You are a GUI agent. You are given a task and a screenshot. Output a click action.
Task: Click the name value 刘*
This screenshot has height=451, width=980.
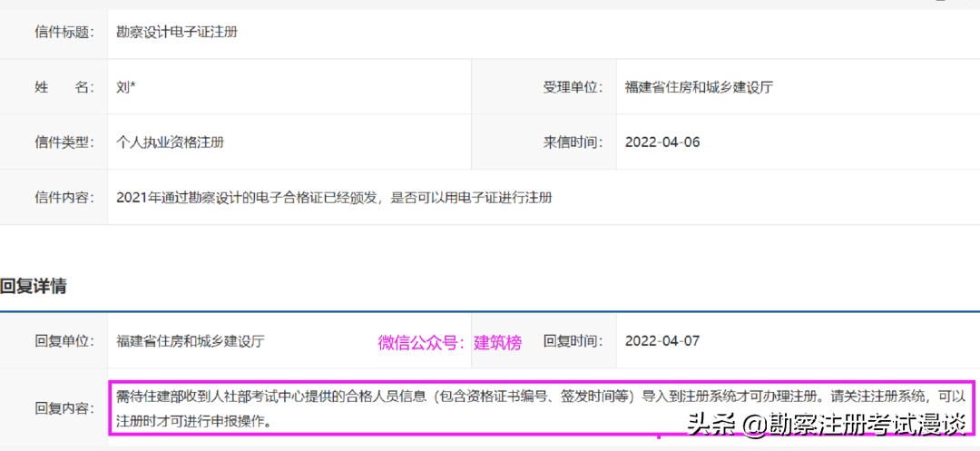click(x=125, y=87)
